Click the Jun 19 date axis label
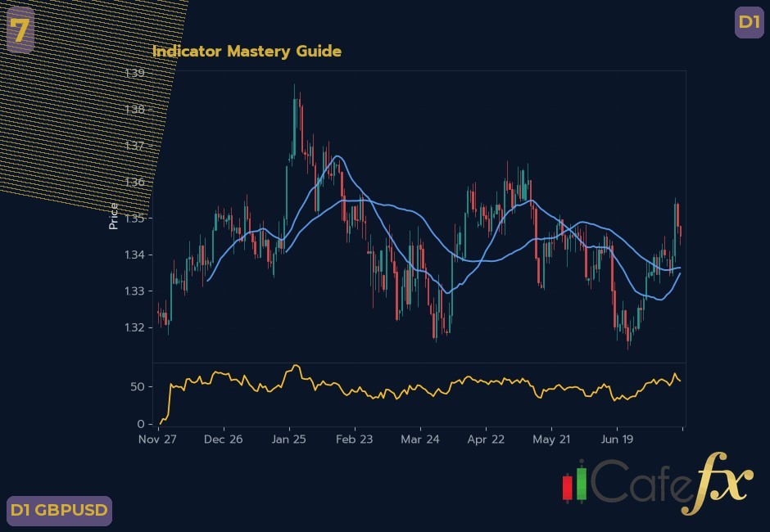Viewport: 770px width, 532px height. [617, 440]
